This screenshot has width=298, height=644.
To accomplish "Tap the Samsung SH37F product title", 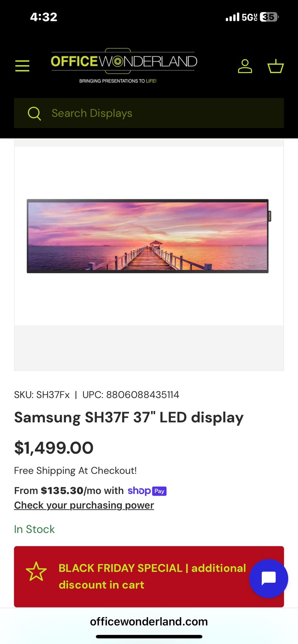I will pos(129,418).
